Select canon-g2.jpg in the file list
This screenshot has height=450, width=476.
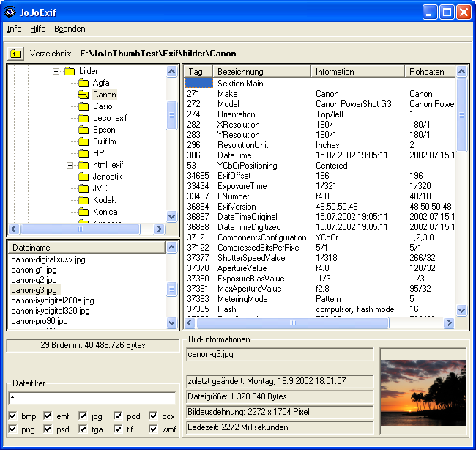tap(34, 280)
